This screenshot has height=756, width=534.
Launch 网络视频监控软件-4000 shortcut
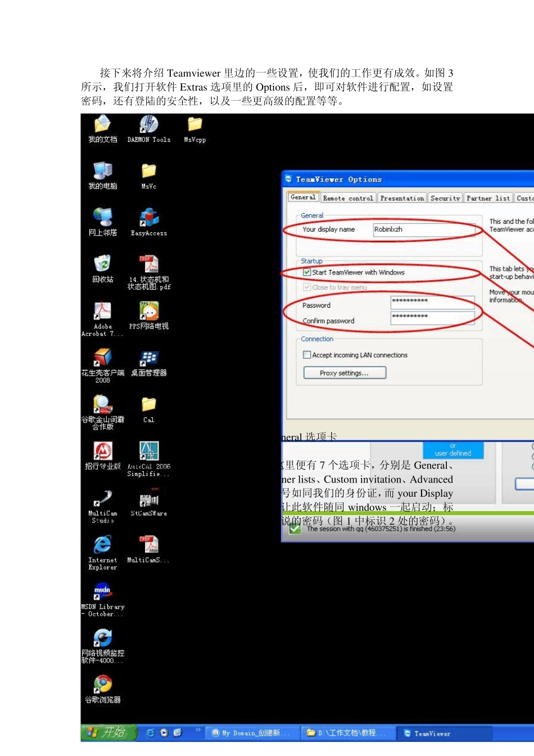(x=102, y=646)
